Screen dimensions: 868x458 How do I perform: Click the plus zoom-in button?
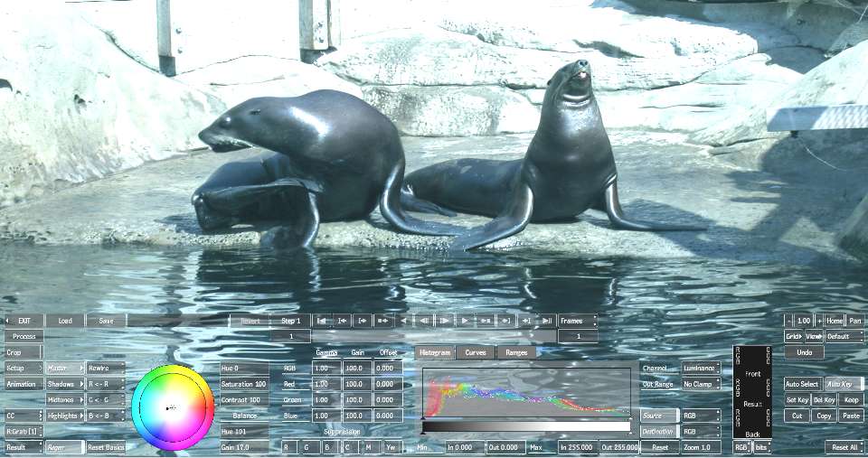point(819,321)
